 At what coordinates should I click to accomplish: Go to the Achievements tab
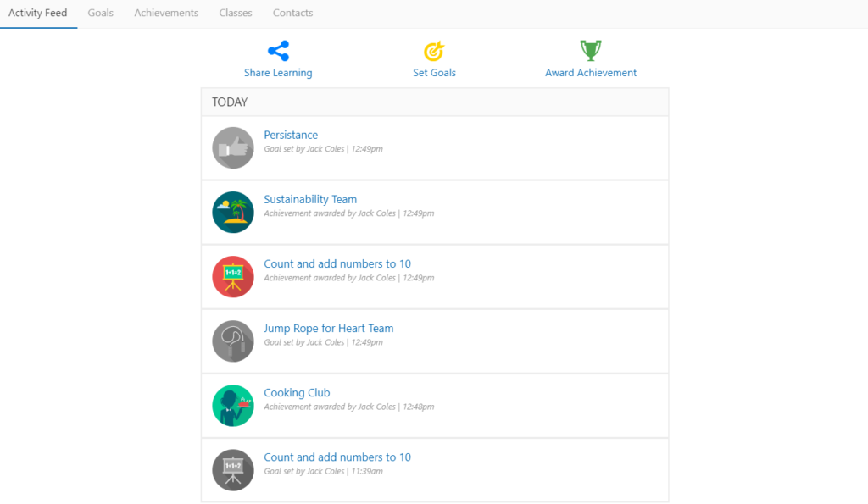pyautogui.click(x=166, y=13)
